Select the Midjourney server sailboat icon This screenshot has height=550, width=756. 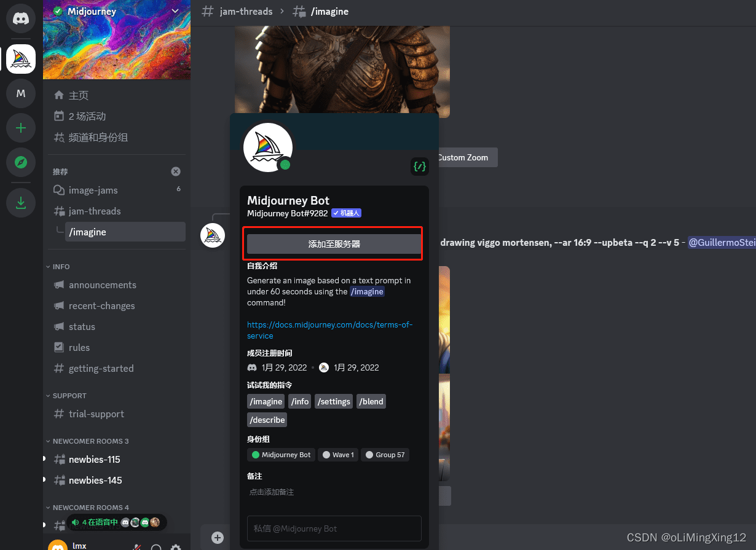point(21,59)
